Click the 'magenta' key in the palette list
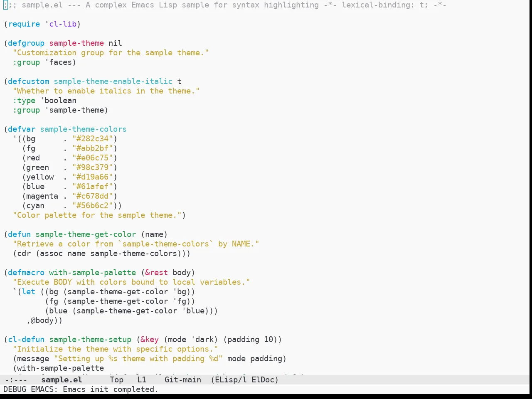 tap(42, 196)
